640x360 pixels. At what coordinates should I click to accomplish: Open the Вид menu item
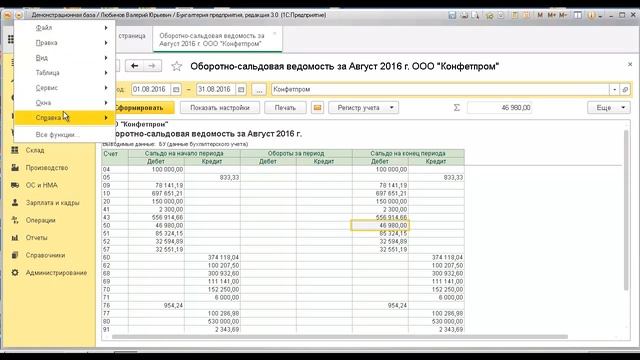coord(64,58)
